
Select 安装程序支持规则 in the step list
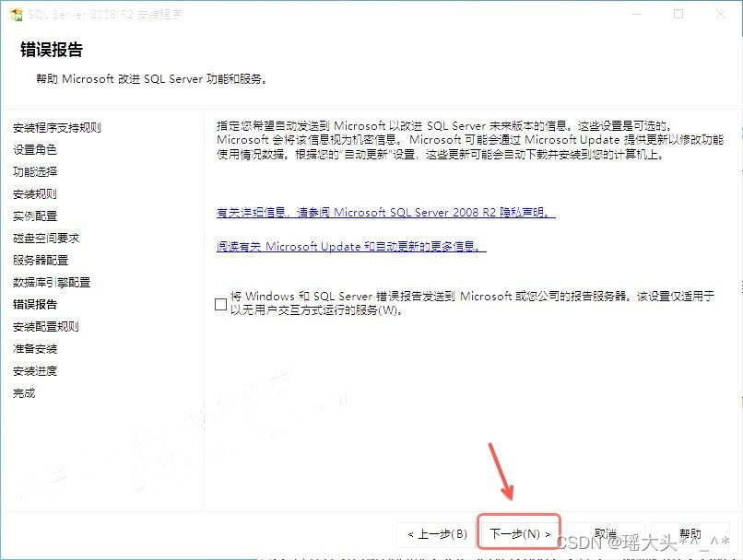click(57, 128)
